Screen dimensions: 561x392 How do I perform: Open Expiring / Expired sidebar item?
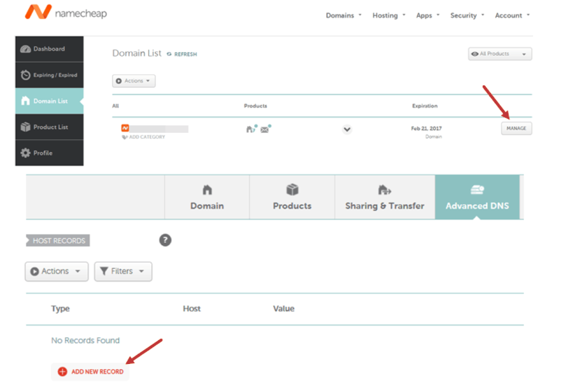[x=49, y=75]
